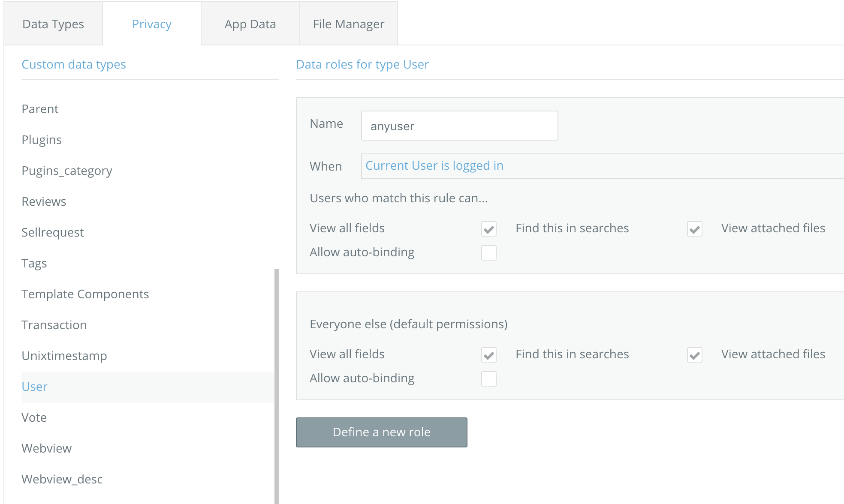844x504 pixels.
Task: Switch to the App Data tab
Action: 250,24
